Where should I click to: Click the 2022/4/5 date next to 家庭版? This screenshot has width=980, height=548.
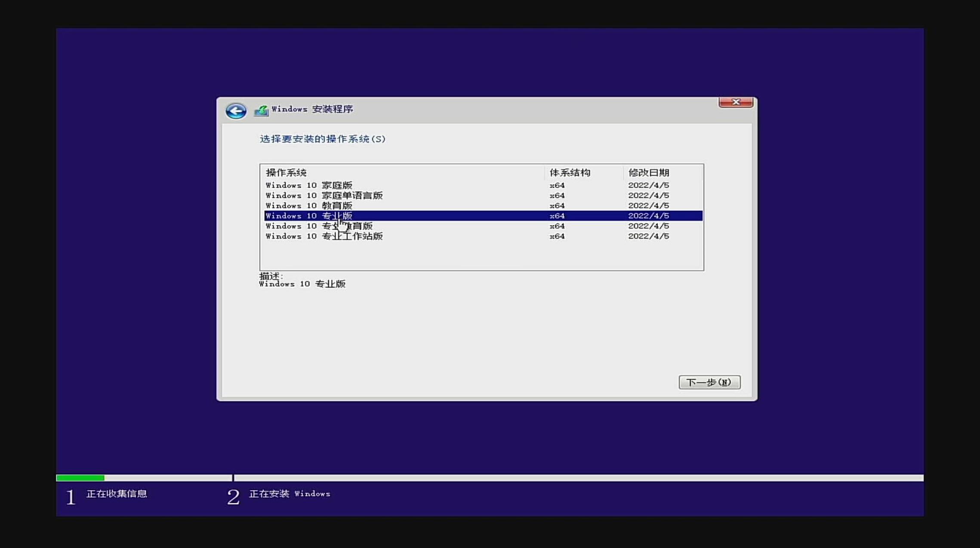click(648, 185)
